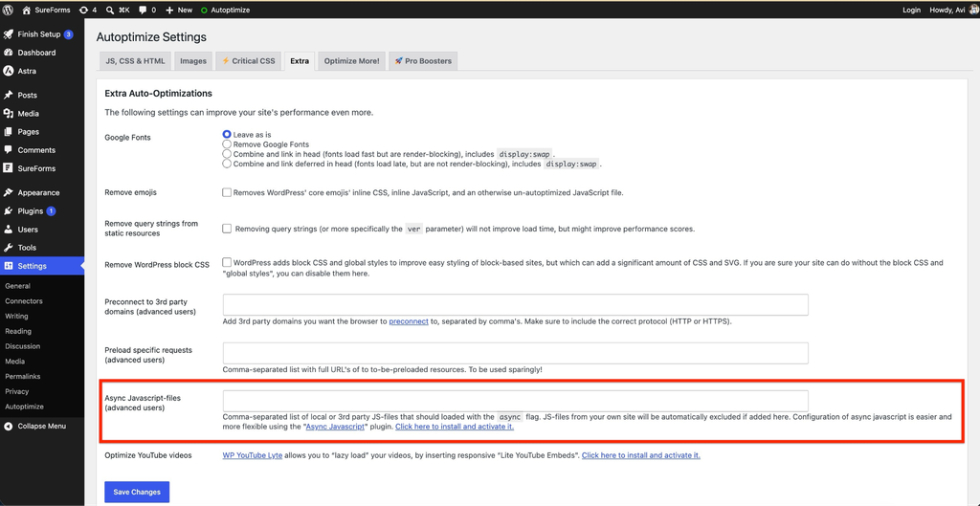The width and height of the screenshot is (980, 506).
Task: Focus the Async Javascript-files input field
Action: (x=516, y=401)
